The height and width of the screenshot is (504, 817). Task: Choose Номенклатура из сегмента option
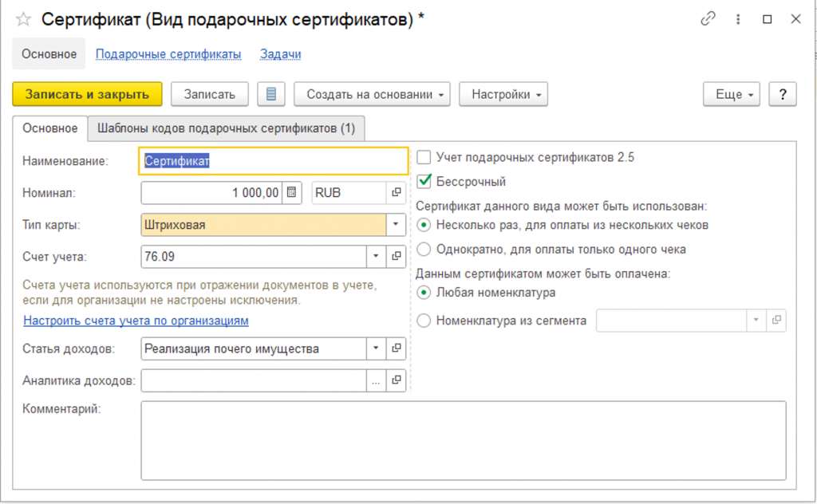(x=424, y=321)
